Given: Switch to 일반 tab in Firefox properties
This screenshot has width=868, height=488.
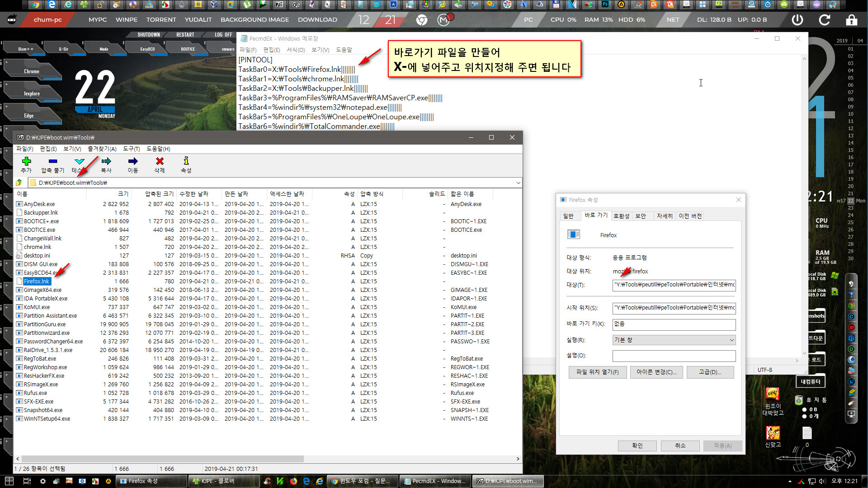Looking at the screenshot, I should click(x=568, y=216).
